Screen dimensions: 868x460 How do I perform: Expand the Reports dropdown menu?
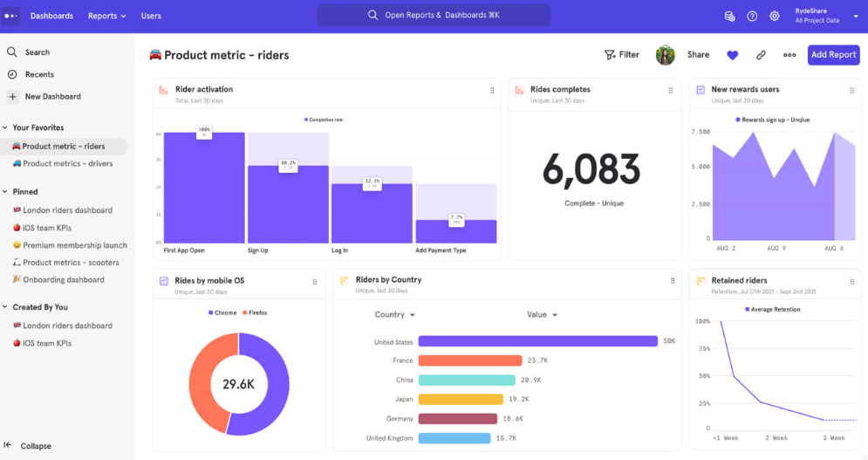coord(107,16)
